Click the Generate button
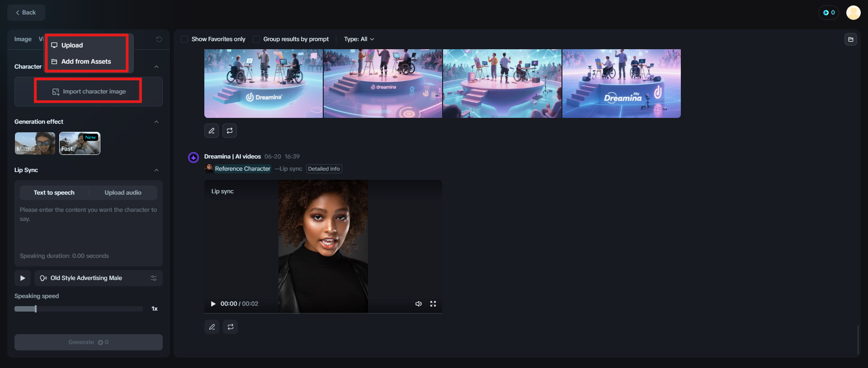This screenshot has width=868, height=368. click(89, 342)
